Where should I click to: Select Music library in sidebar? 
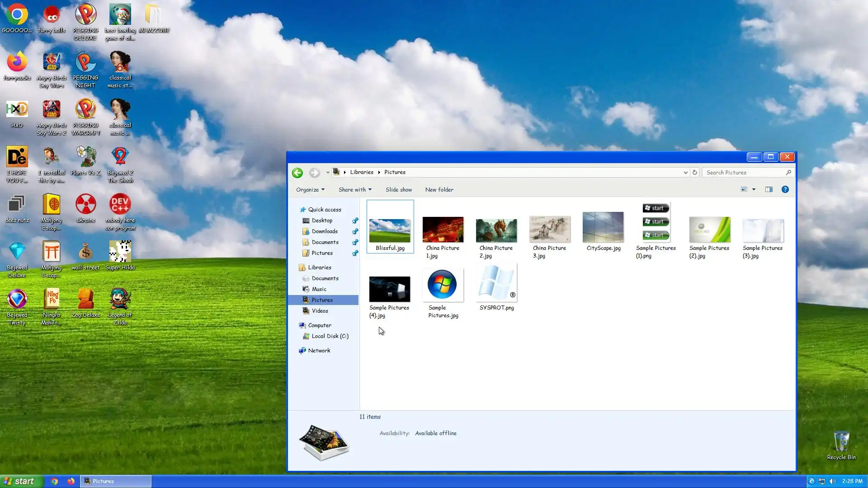click(x=319, y=289)
